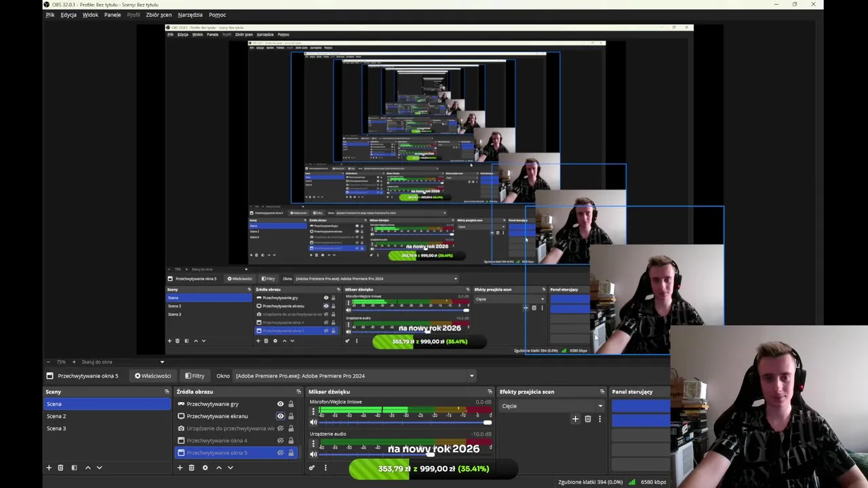Open advanced audio properties gears icon
868x488 pixels.
312,468
